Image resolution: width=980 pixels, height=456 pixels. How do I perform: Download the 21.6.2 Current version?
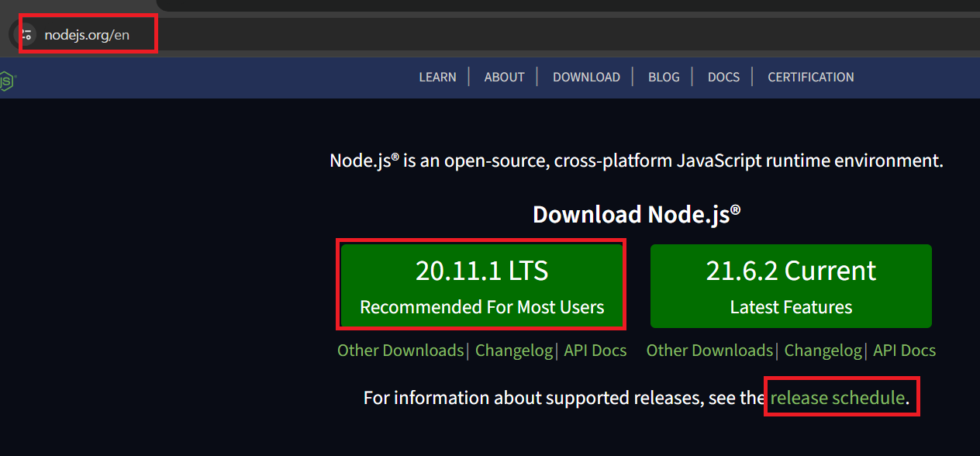click(791, 286)
